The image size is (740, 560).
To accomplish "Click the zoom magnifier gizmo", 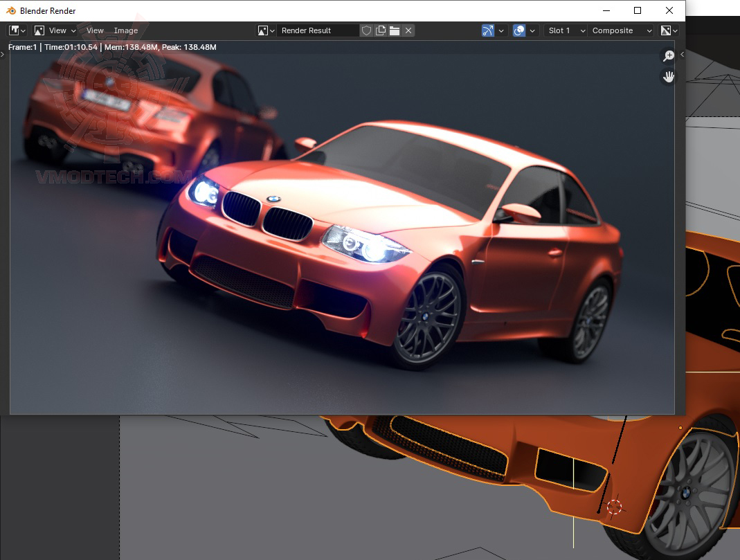I will pos(668,55).
